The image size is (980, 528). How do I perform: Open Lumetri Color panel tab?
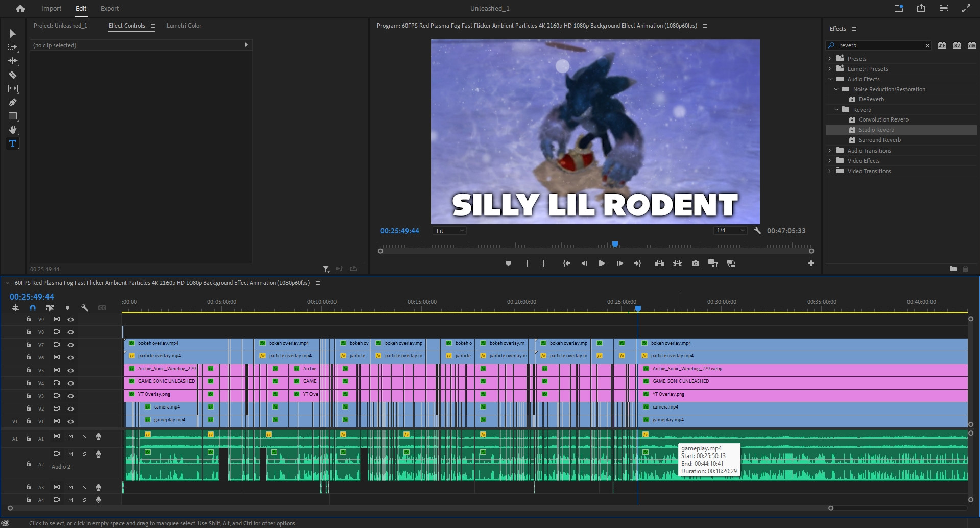[x=184, y=26]
